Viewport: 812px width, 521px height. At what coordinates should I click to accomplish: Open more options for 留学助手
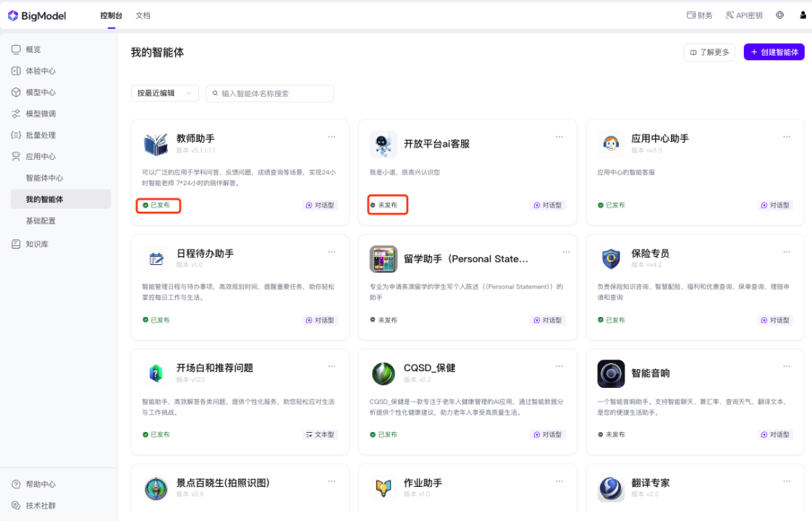pos(566,252)
